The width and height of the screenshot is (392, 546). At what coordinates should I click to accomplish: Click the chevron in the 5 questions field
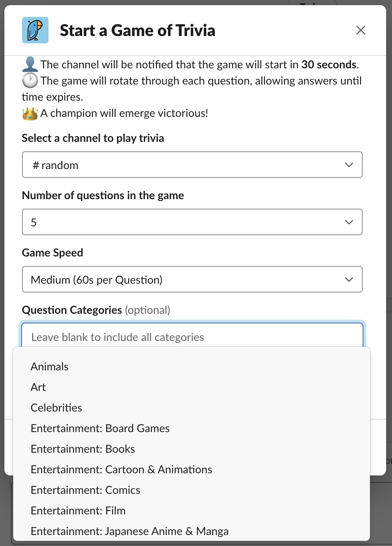click(349, 222)
